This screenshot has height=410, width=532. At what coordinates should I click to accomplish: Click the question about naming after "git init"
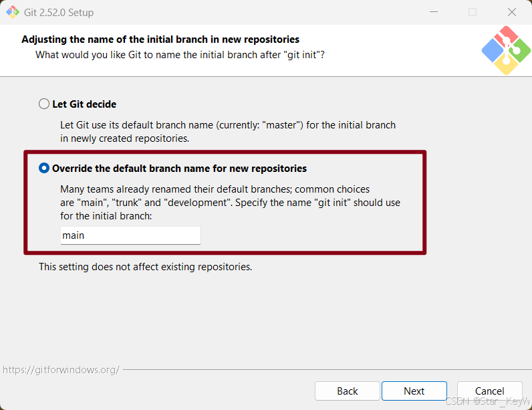(180, 55)
